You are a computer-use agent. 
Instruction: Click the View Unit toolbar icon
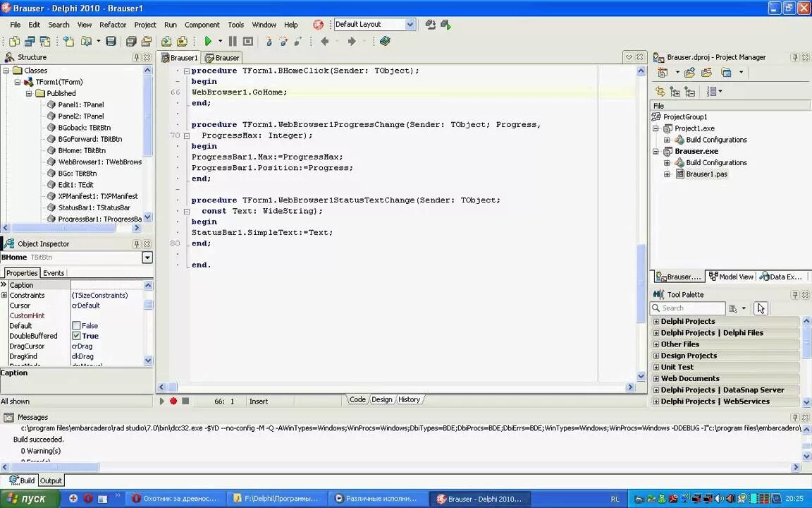pyautogui.click(x=15, y=42)
